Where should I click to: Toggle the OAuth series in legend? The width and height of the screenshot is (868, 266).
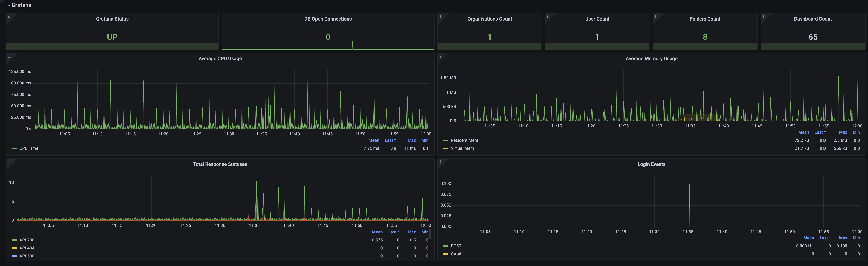click(456, 254)
